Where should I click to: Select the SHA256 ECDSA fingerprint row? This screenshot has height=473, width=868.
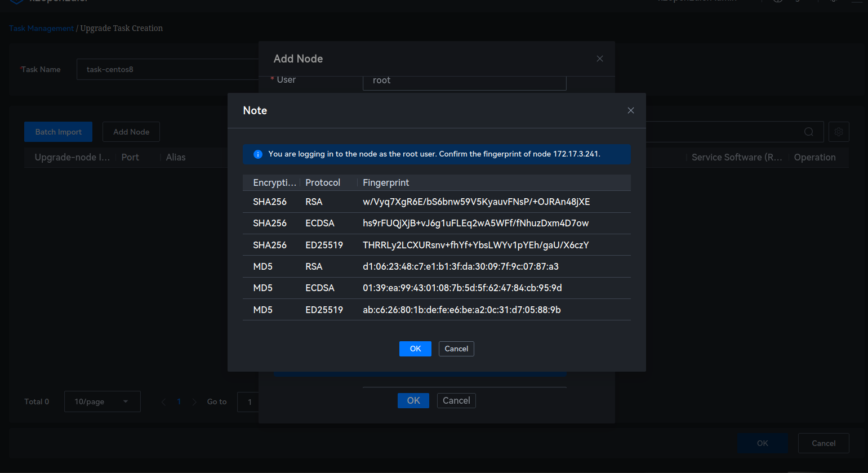(436, 223)
